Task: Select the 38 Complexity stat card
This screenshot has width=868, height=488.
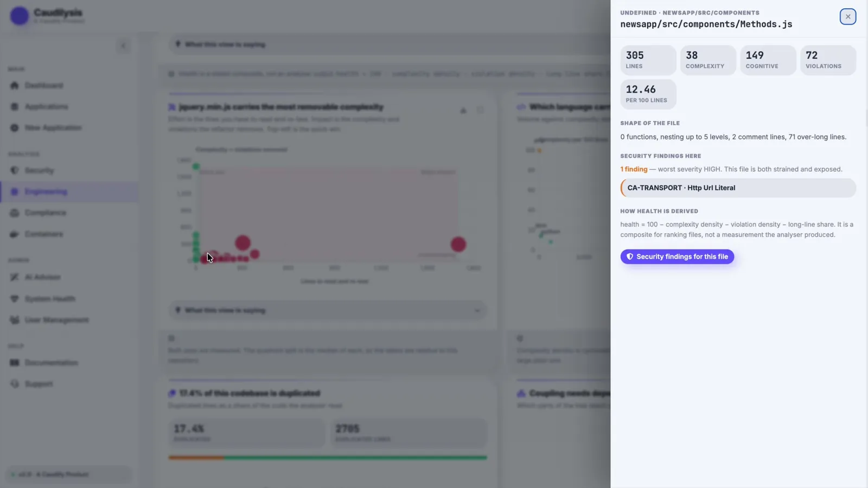Action: [x=708, y=60]
